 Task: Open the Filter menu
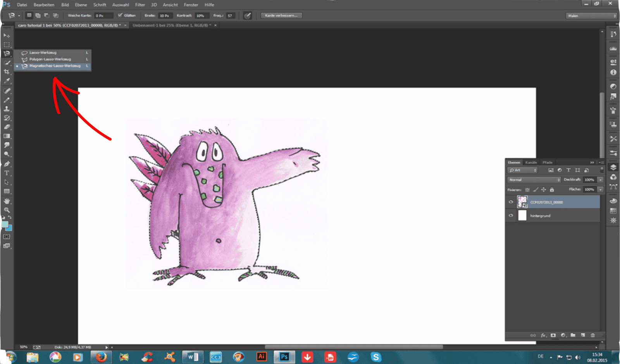[140, 5]
